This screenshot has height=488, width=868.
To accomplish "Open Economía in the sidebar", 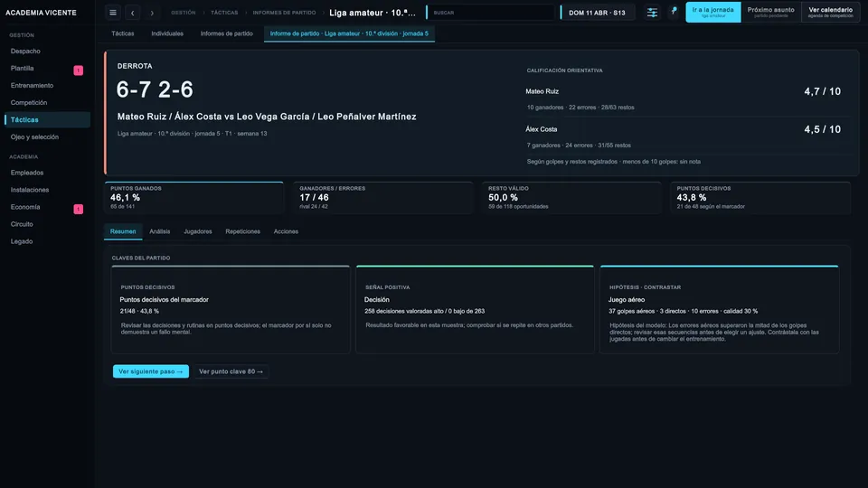I will [47, 207].
